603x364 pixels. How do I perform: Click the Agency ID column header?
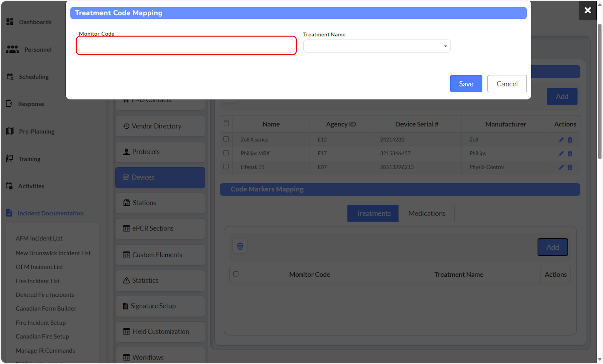[341, 124]
